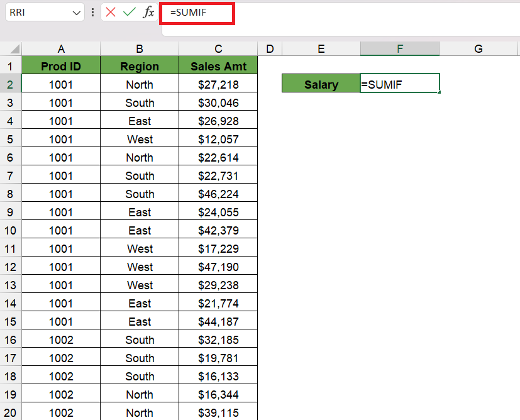Select the cell with $27,218
Image resolution: width=520 pixels, height=420 pixels.
click(x=218, y=84)
